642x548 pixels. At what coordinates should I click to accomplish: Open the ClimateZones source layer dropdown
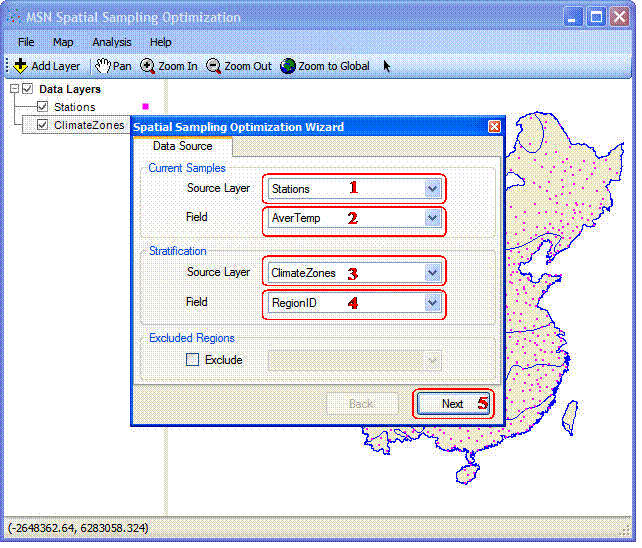432,273
